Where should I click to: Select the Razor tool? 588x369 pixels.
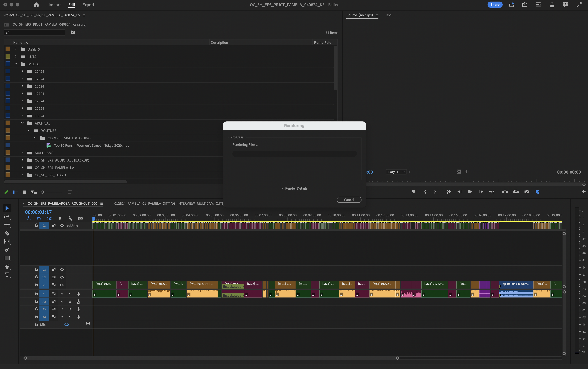click(7, 233)
